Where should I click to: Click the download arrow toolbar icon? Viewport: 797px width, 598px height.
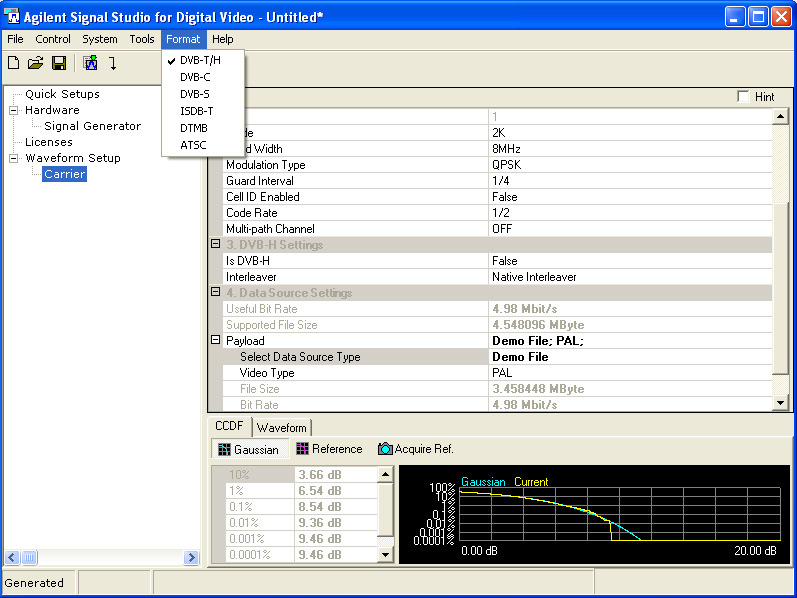click(113, 63)
